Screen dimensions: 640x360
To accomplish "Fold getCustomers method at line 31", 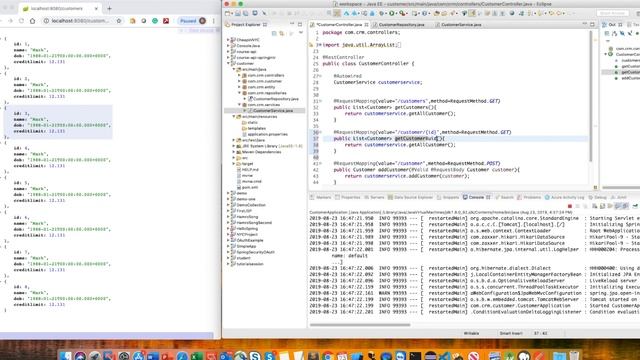I will click(320, 101).
